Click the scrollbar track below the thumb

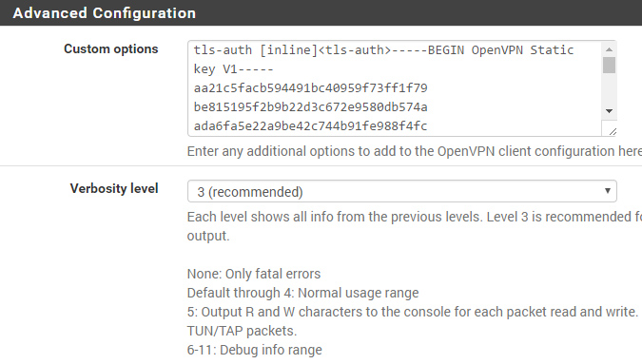(x=609, y=88)
